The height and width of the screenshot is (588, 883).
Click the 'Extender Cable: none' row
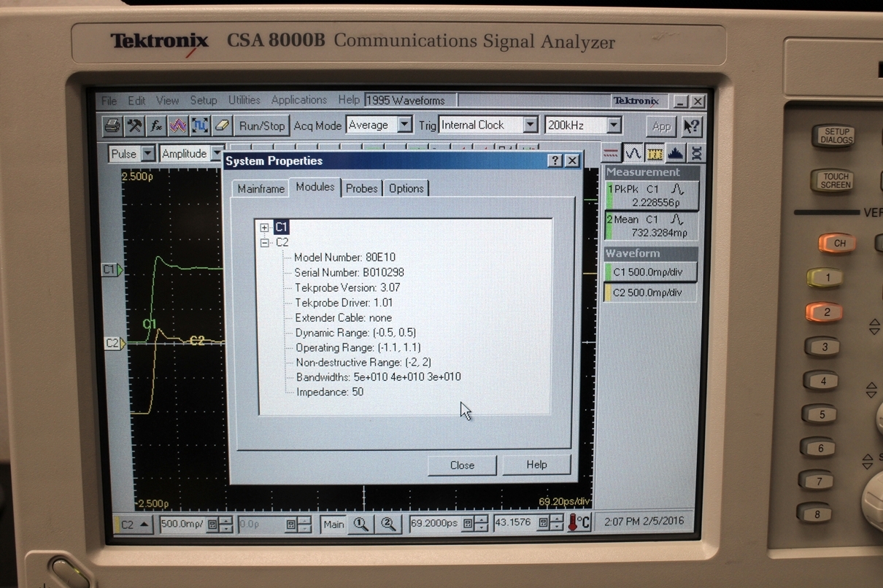pyautogui.click(x=344, y=317)
